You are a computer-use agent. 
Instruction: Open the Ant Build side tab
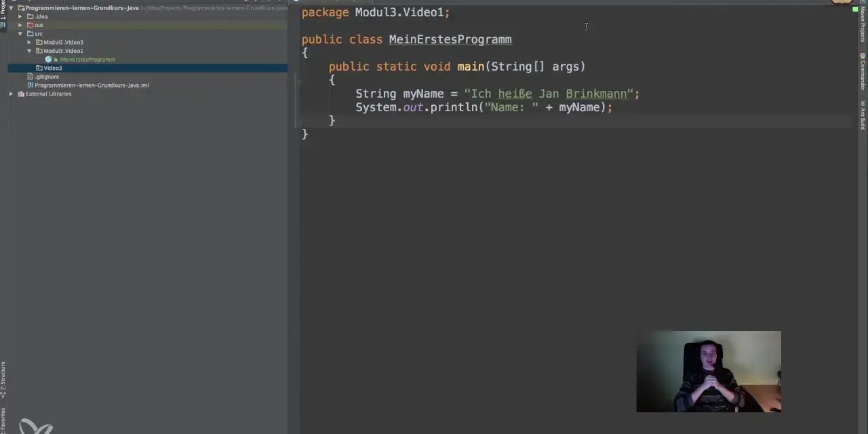tap(863, 115)
